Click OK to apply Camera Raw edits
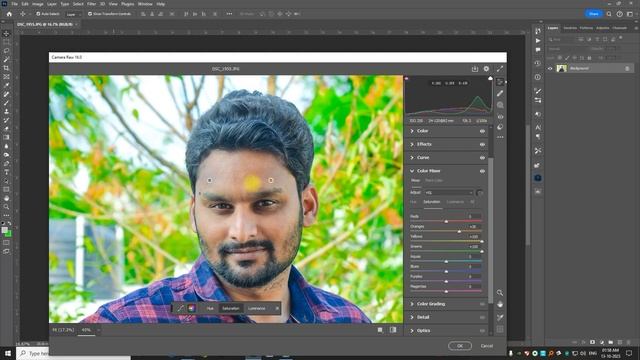Screen dimensions: 640x360 tap(460, 346)
